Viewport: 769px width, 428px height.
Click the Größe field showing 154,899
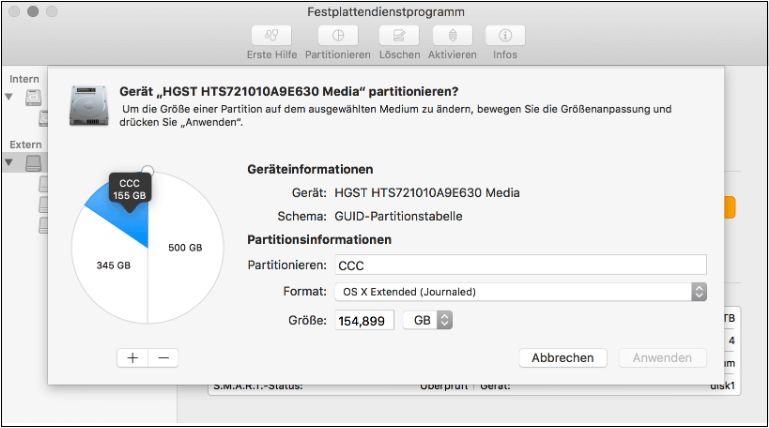coord(364,321)
